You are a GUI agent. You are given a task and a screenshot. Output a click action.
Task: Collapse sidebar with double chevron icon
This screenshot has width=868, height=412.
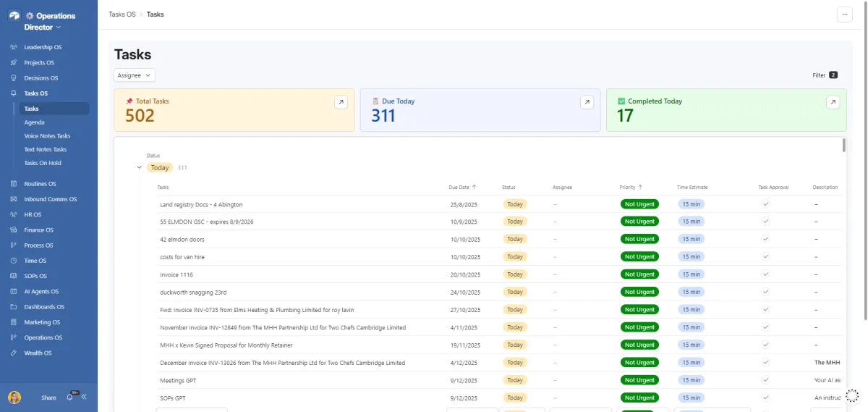[x=84, y=397]
